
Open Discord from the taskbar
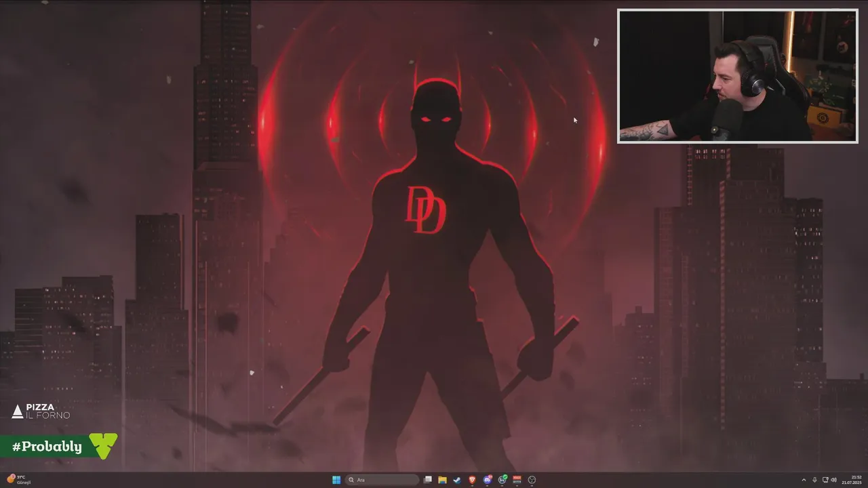[x=487, y=479]
